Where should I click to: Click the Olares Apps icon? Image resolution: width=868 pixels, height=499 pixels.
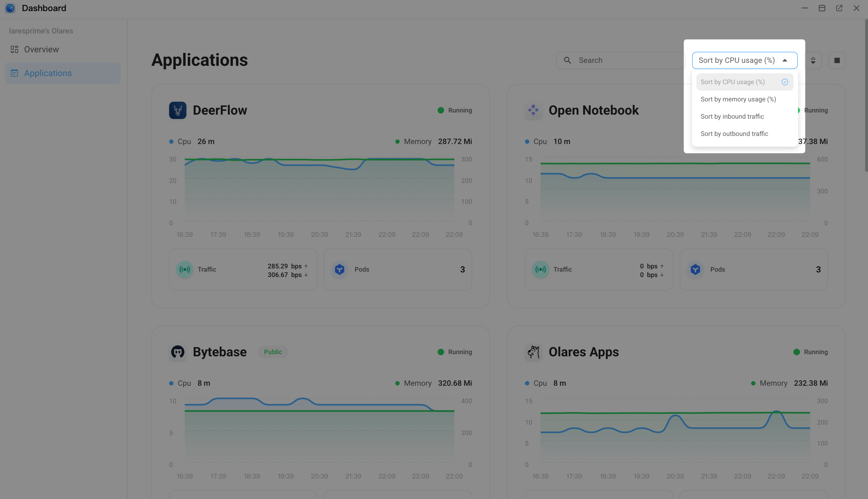(533, 352)
